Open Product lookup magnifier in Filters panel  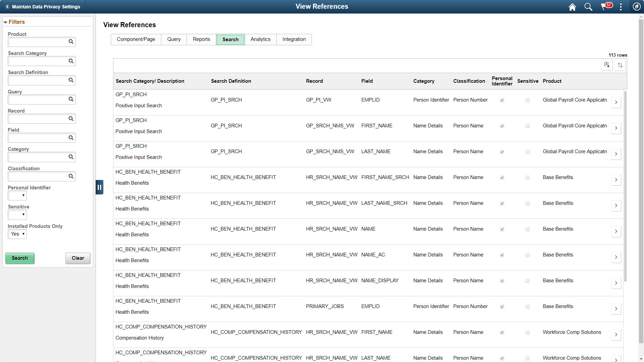coord(71,42)
